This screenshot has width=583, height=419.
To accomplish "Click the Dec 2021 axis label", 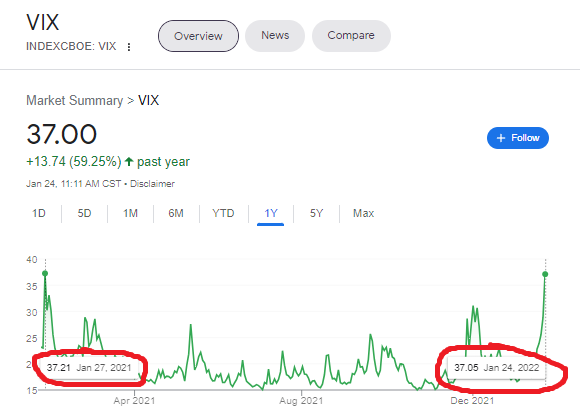I will pos(472,401).
